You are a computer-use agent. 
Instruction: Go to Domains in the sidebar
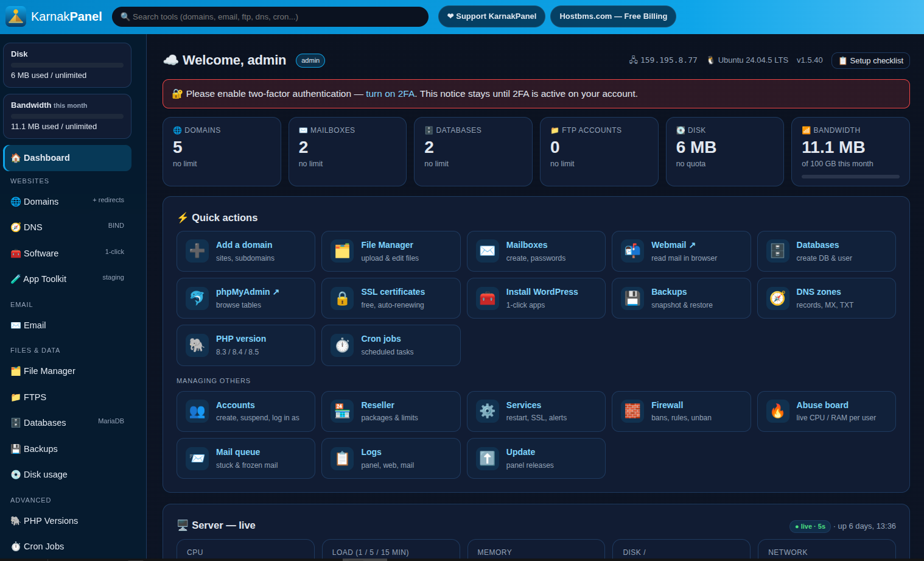68,202
